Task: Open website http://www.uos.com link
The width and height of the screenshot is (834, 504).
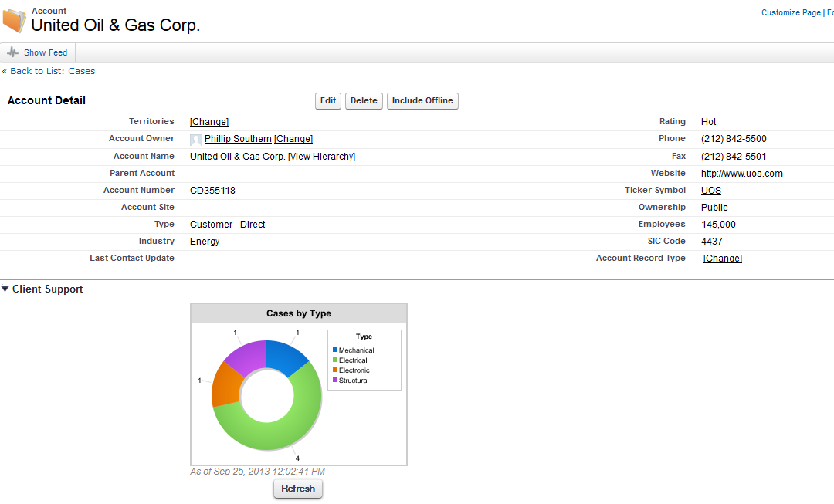Action: [x=741, y=174]
